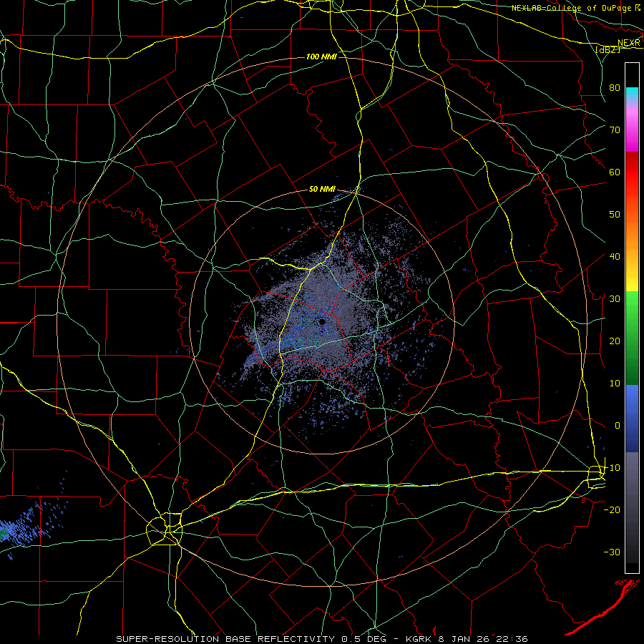Click the 20 value on the color scale
This screenshot has width=644, height=644.
615,341
